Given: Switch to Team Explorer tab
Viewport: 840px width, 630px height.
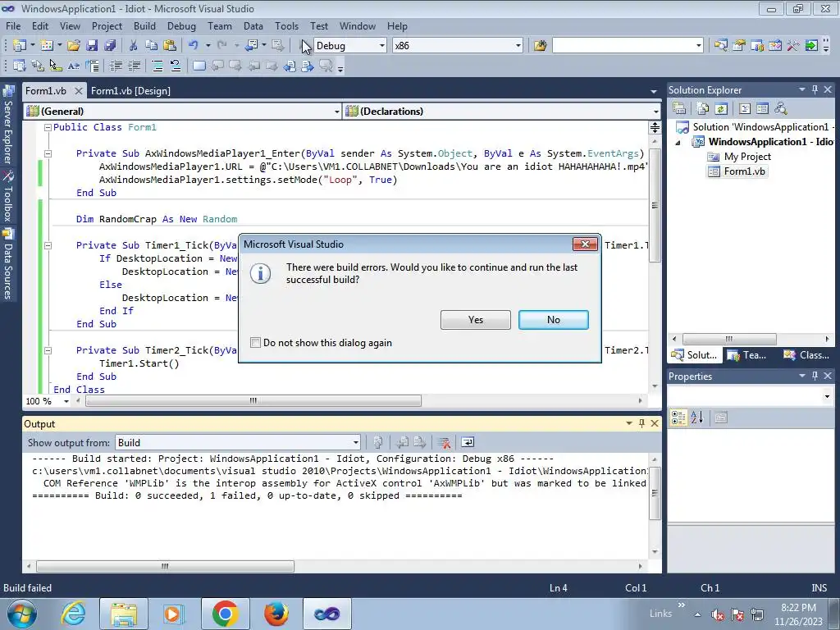Looking at the screenshot, I should coord(748,354).
